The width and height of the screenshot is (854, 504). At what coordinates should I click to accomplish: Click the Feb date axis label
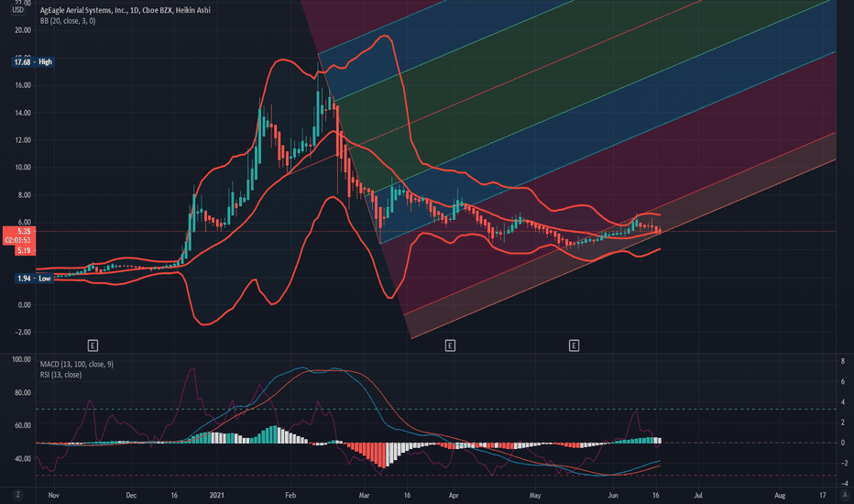(290, 495)
